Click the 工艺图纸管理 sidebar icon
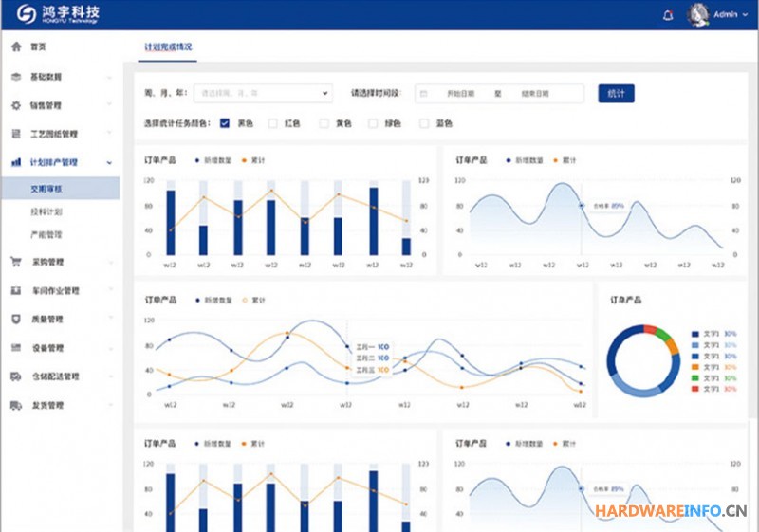 coord(16,134)
